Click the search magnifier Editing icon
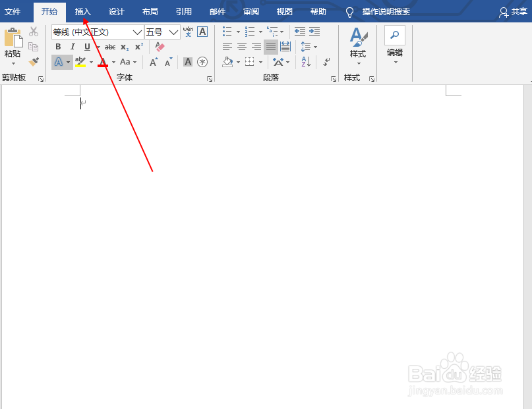The image size is (532, 409). [x=395, y=35]
